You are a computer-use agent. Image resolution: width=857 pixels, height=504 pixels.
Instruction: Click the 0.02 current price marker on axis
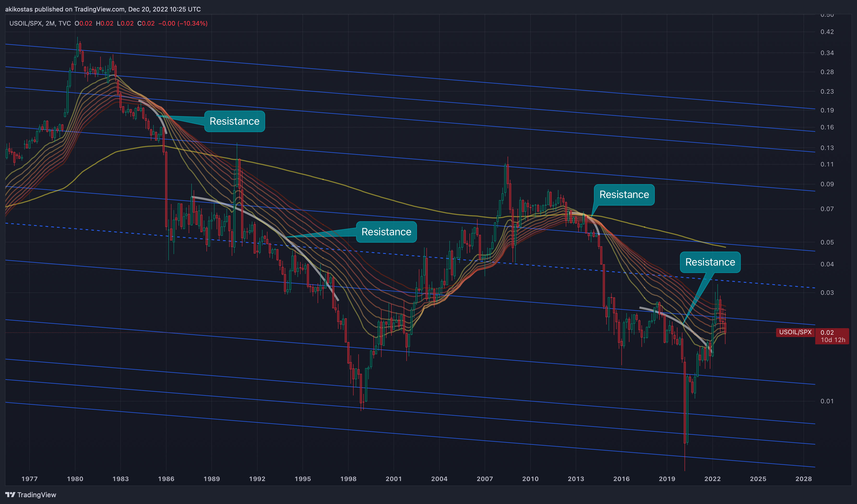[827, 332]
